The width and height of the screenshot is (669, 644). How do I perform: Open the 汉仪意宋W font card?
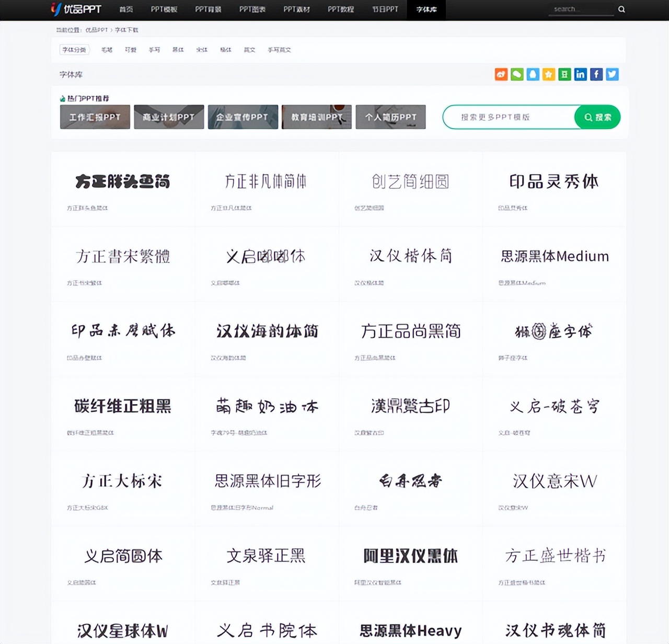pos(554,488)
